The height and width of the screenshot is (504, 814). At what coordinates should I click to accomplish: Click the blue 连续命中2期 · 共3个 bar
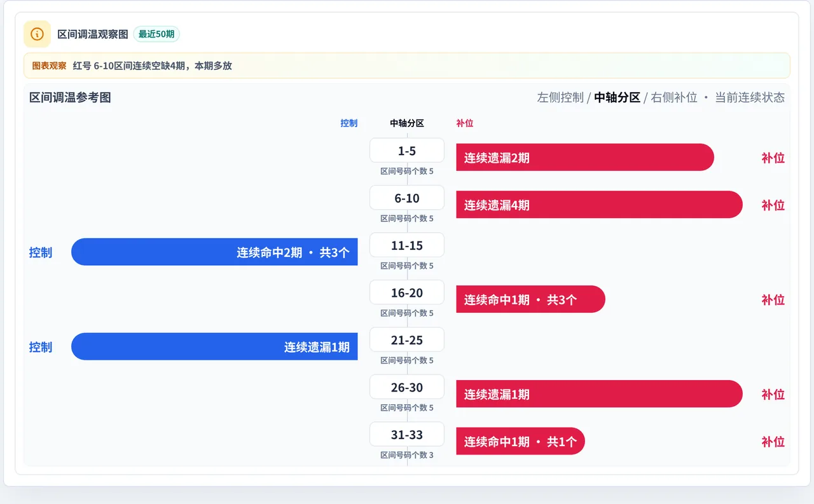[x=214, y=252]
